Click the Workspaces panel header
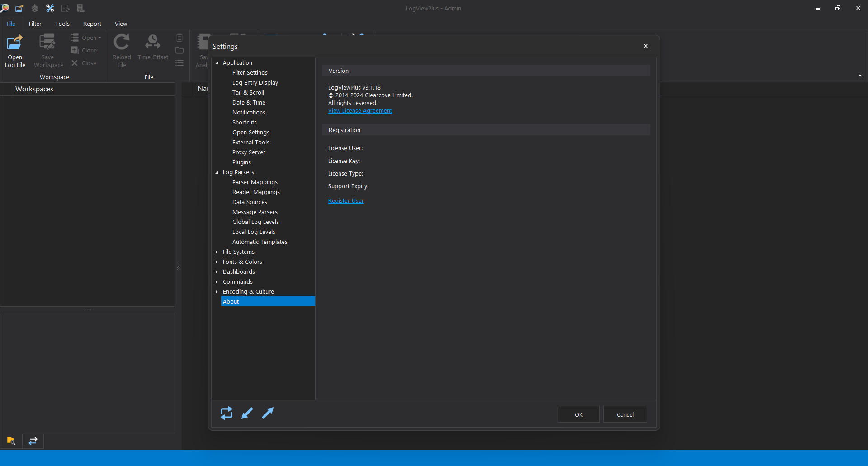The width and height of the screenshot is (868, 466). pos(93,89)
